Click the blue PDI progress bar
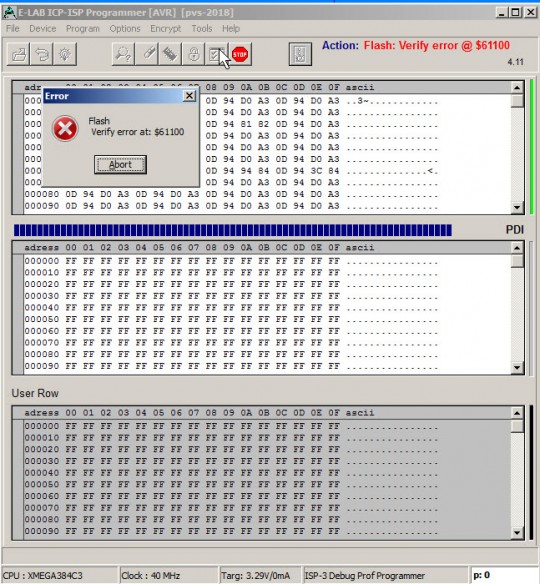This screenshot has width=540, height=584. 233,230
